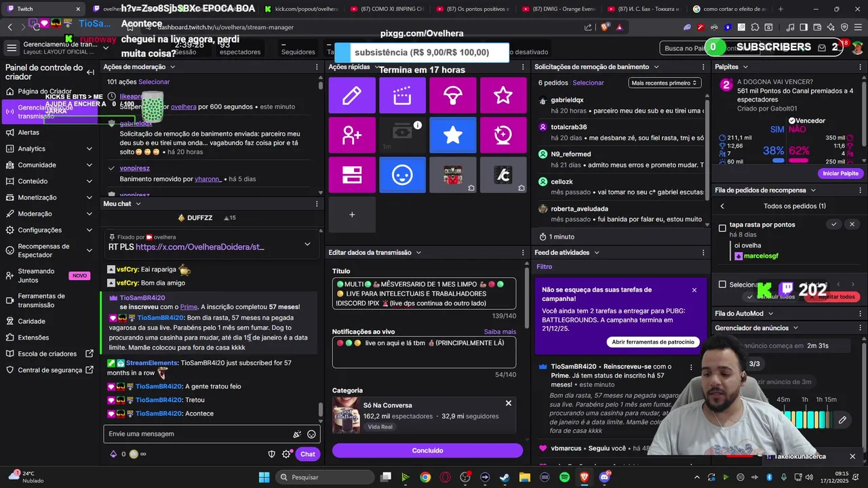Image resolution: width=868 pixels, height=488 pixels.
Task: Click Selecionar link in unban requests
Action: tap(588, 83)
